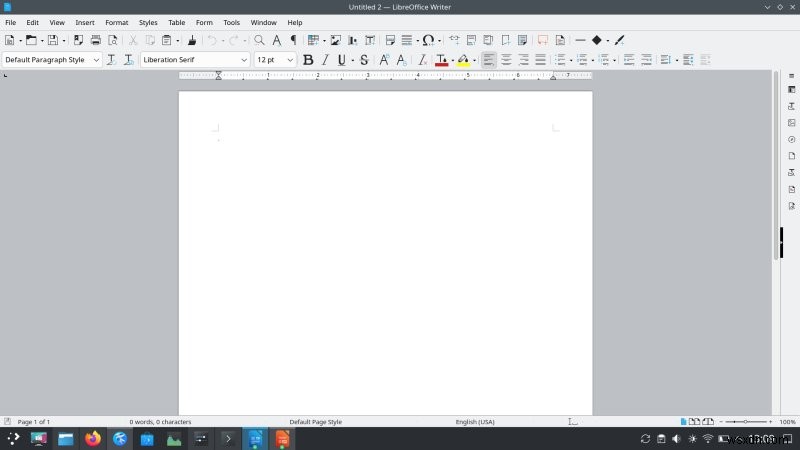
Task: Click English (USA) language in status bar
Action: pos(475,422)
